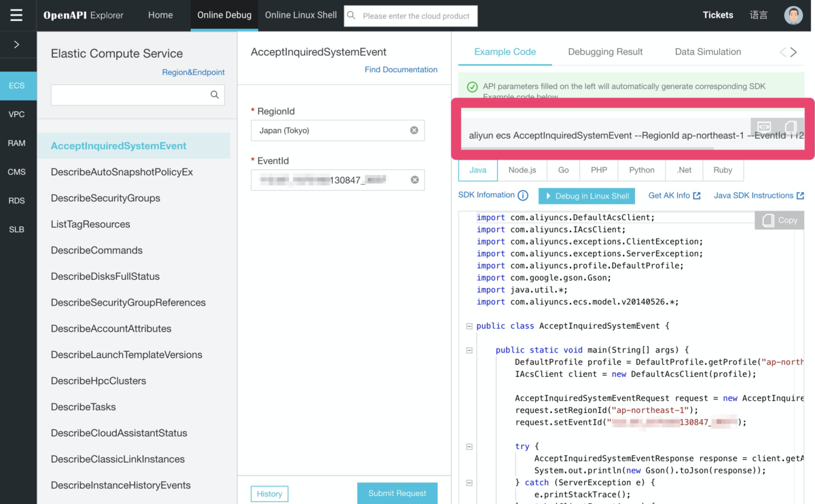Click the user avatar icon

(x=793, y=15)
